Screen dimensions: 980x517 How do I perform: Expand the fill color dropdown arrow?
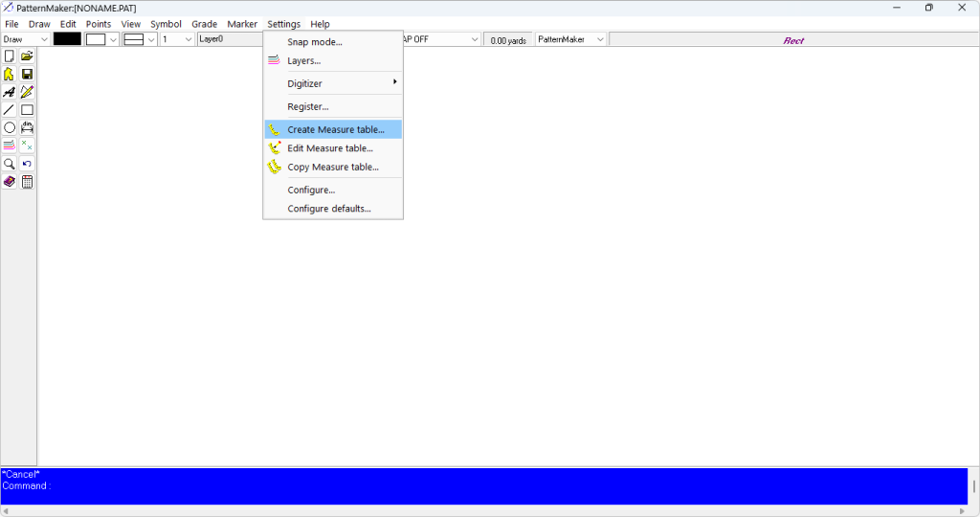point(113,39)
